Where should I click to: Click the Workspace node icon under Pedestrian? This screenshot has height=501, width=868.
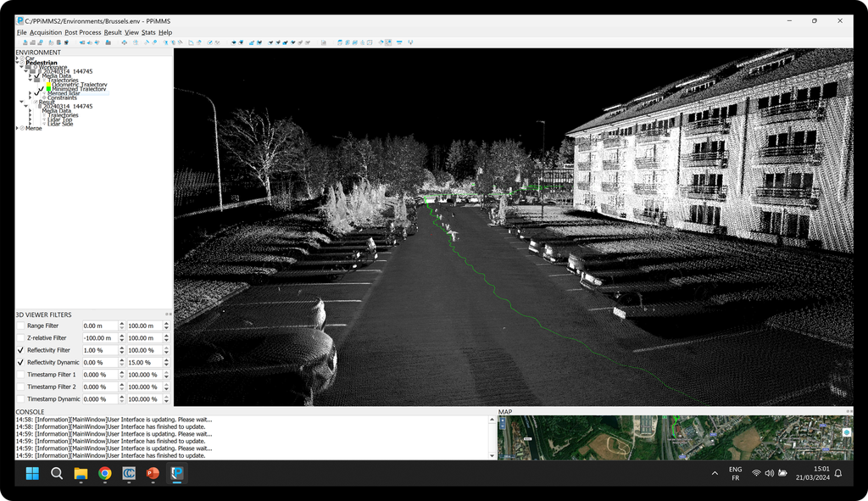[36, 67]
